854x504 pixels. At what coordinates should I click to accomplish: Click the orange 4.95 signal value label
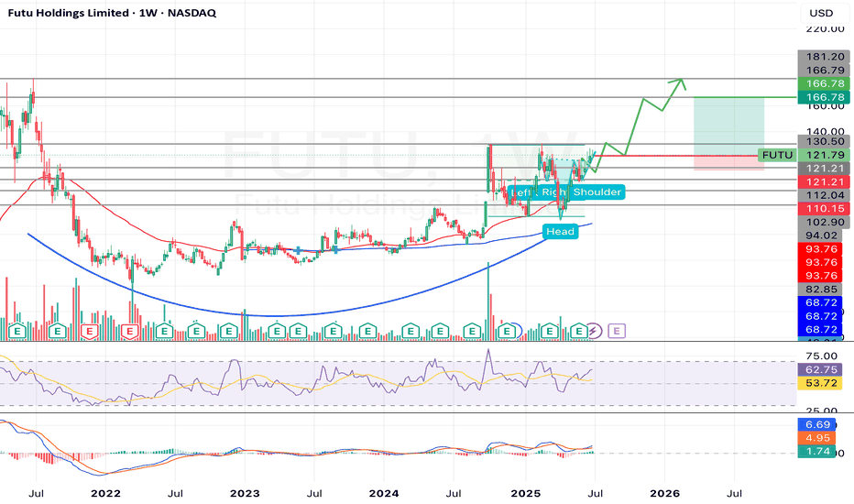(817, 438)
